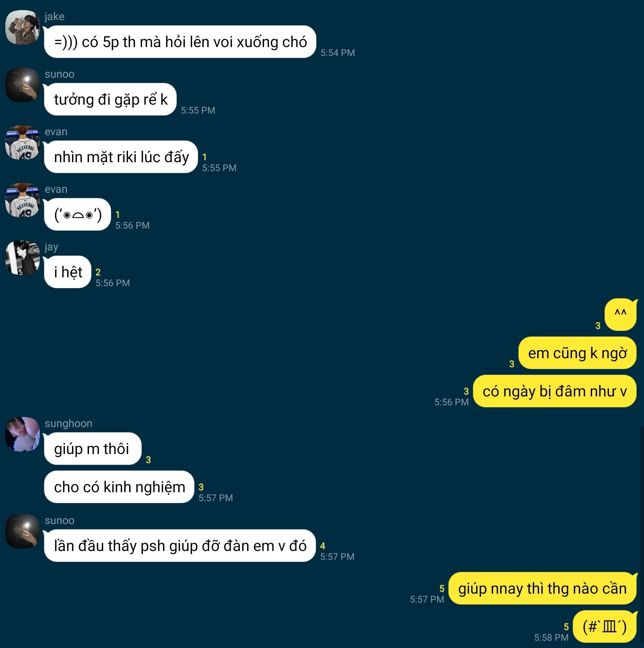Viewport: 644px width, 648px height.
Task: Select sunghoon's message 'giúp m thôi'
Action: [x=93, y=449]
